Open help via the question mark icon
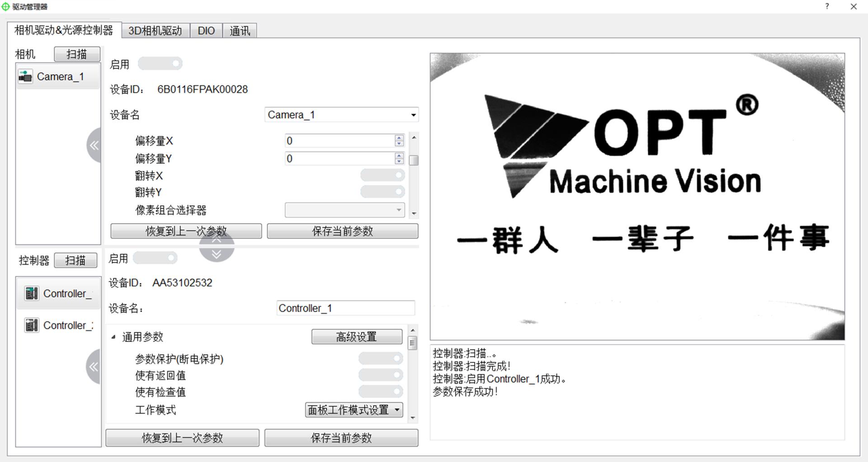 [x=827, y=6]
